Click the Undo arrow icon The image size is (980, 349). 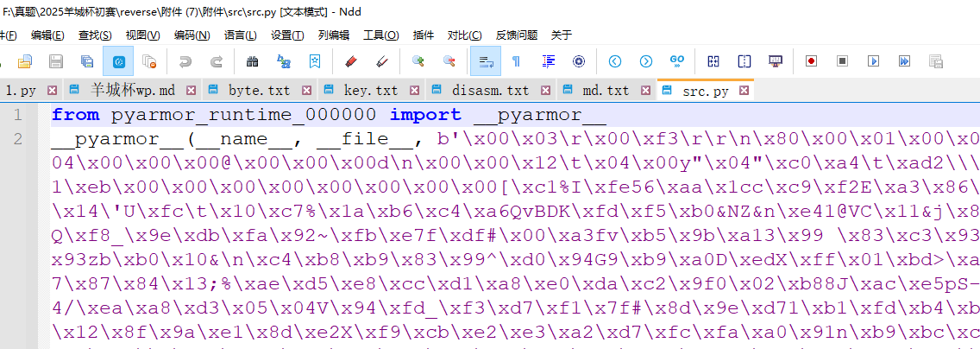(x=185, y=61)
